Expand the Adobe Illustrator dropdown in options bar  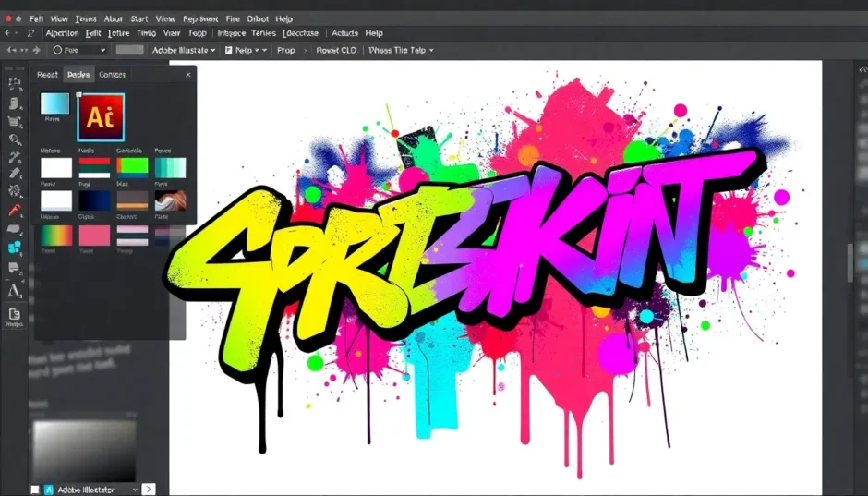(184, 51)
